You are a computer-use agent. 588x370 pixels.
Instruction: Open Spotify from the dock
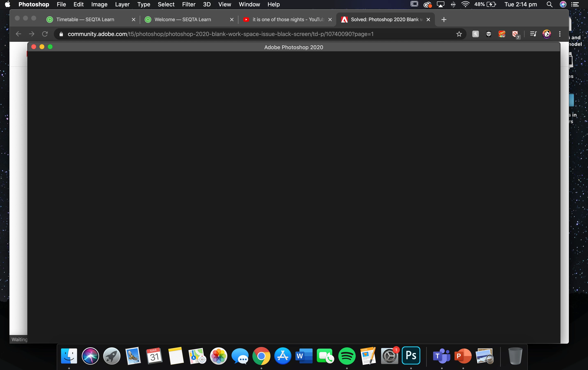(x=347, y=356)
